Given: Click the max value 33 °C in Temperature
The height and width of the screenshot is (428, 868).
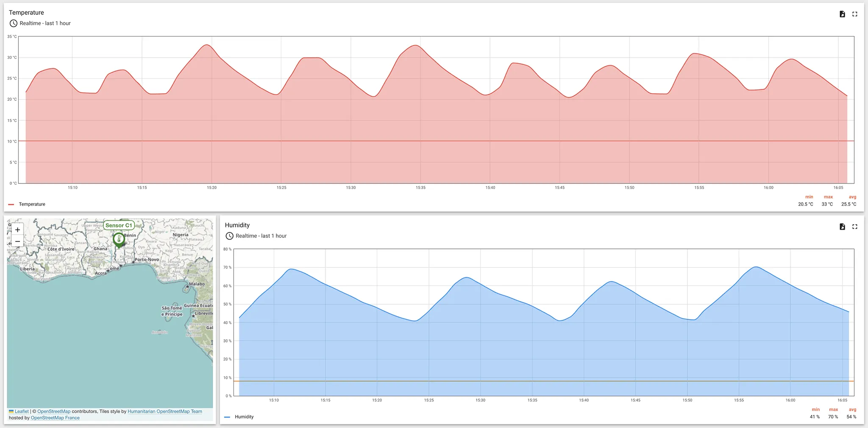Looking at the screenshot, I should pos(828,204).
